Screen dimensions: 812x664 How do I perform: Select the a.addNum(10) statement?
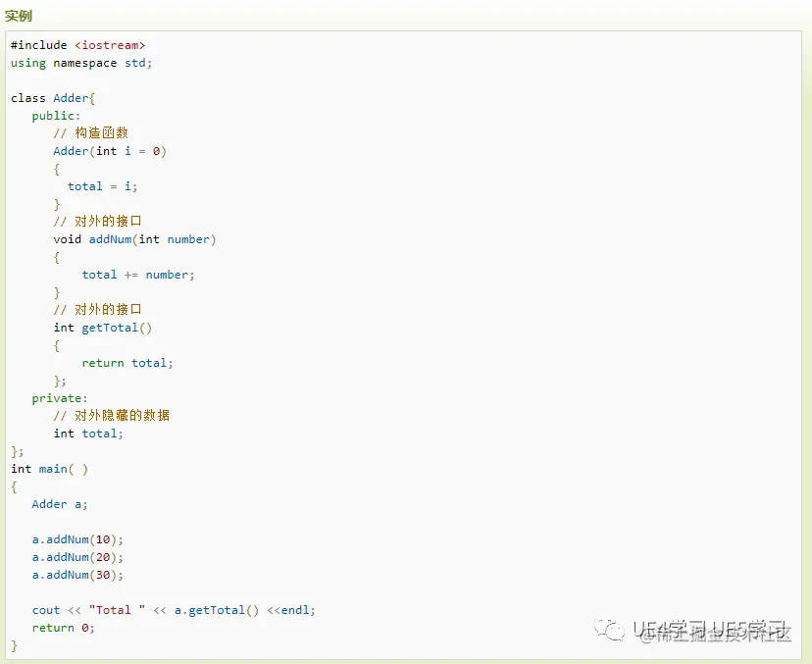coord(76,538)
